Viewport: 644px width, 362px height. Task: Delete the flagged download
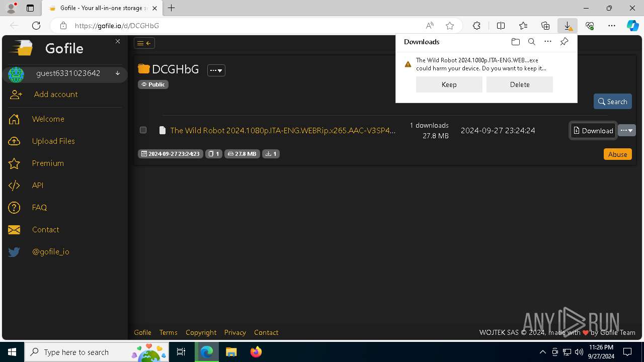pos(520,84)
